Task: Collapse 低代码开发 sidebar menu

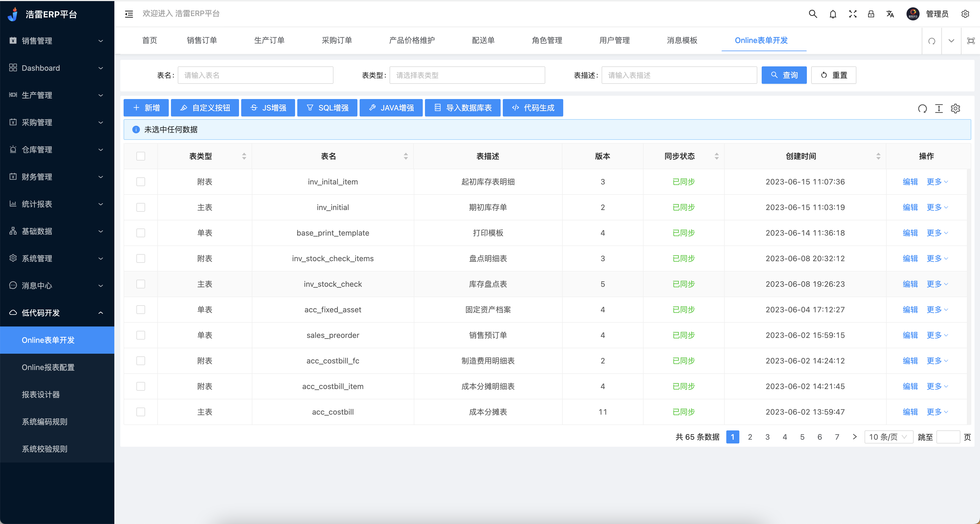Action: 57,313
